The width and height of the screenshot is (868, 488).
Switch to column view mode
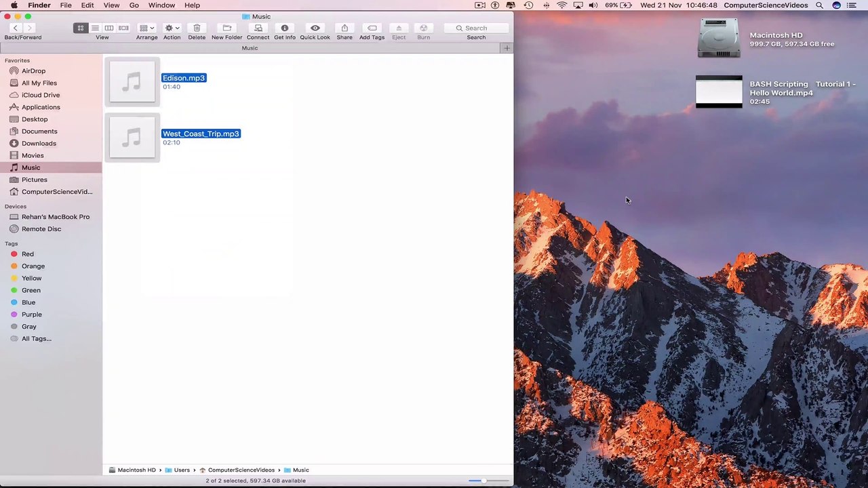point(109,28)
